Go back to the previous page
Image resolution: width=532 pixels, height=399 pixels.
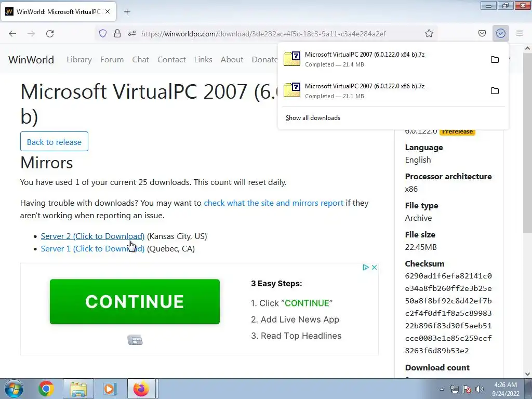12,34
